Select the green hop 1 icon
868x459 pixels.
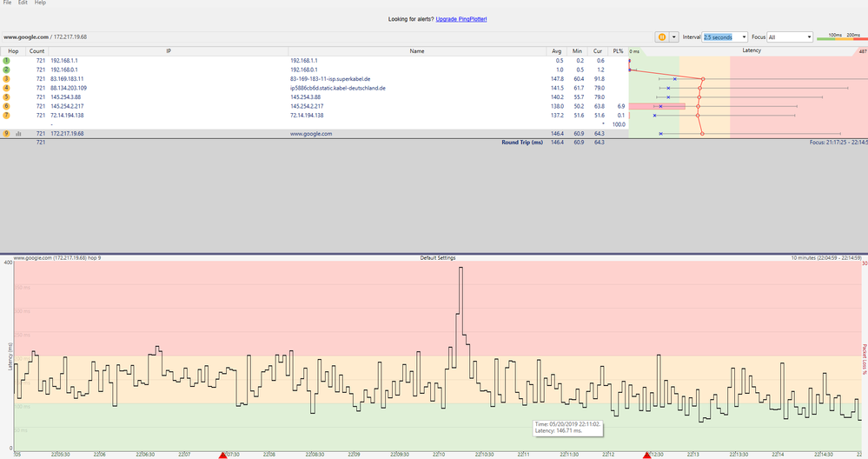[7, 60]
